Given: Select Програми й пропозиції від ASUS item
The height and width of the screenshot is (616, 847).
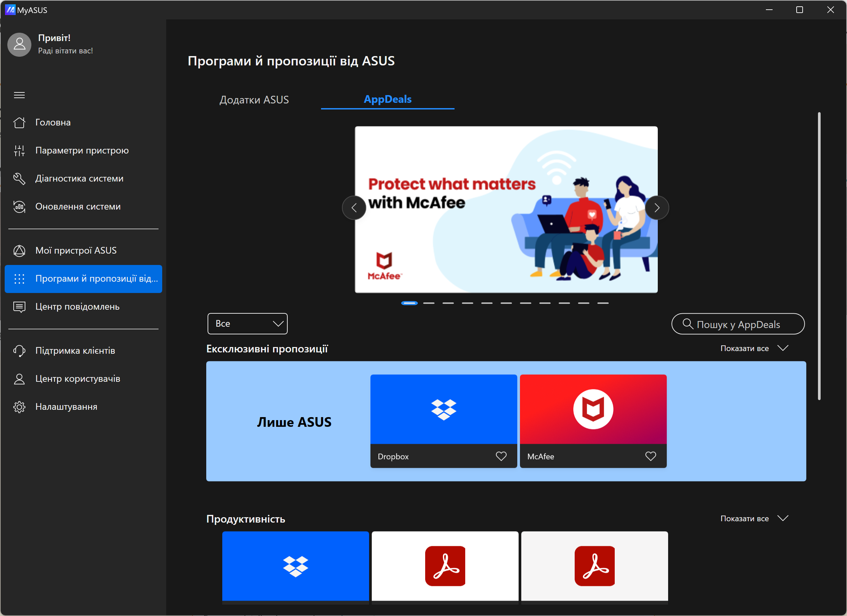Looking at the screenshot, I should 83,279.
